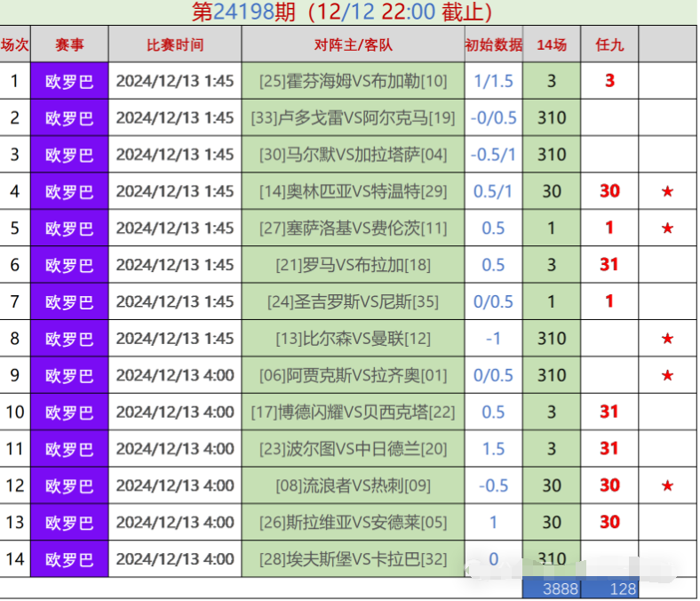Open the 比尔森VS曼联 match cell
Screen dimensions: 700x601
[353, 339]
